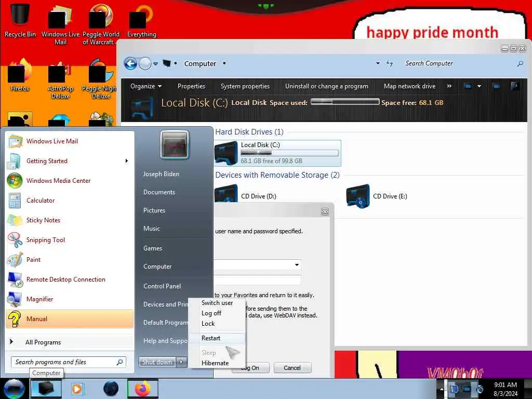Open the Manual entry in Start menu
The image size is (532, 399).
pos(70,319)
